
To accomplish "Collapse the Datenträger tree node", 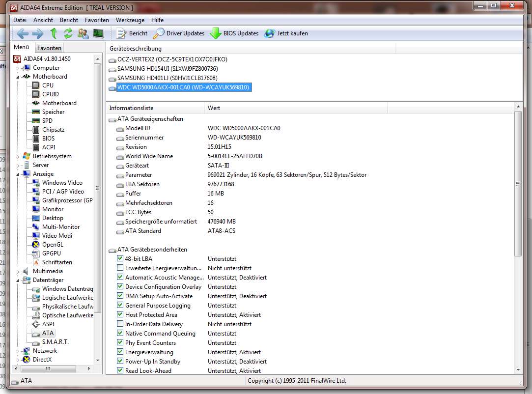I will pos(18,281).
